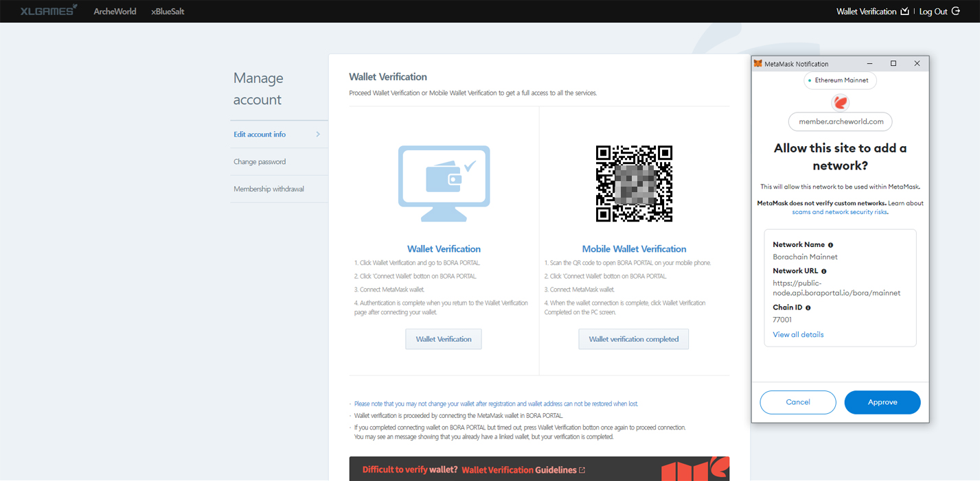This screenshot has width=980, height=481.
Task: Click the Borachain Mainnet network name text
Action: click(x=805, y=257)
